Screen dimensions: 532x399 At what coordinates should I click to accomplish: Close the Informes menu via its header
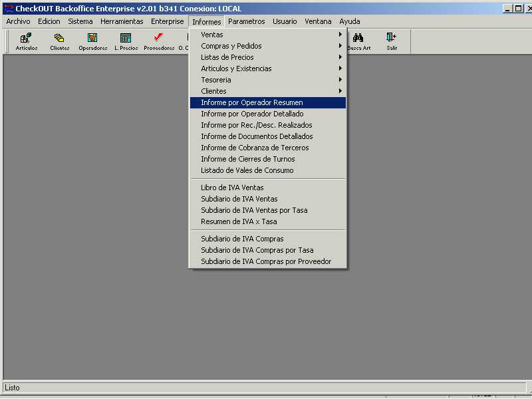pos(206,22)
